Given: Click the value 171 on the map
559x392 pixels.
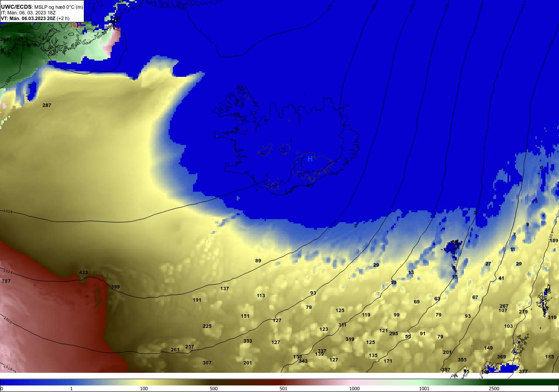Looking at the screenshot, I should pyautogui.click(x=388, y=361).
